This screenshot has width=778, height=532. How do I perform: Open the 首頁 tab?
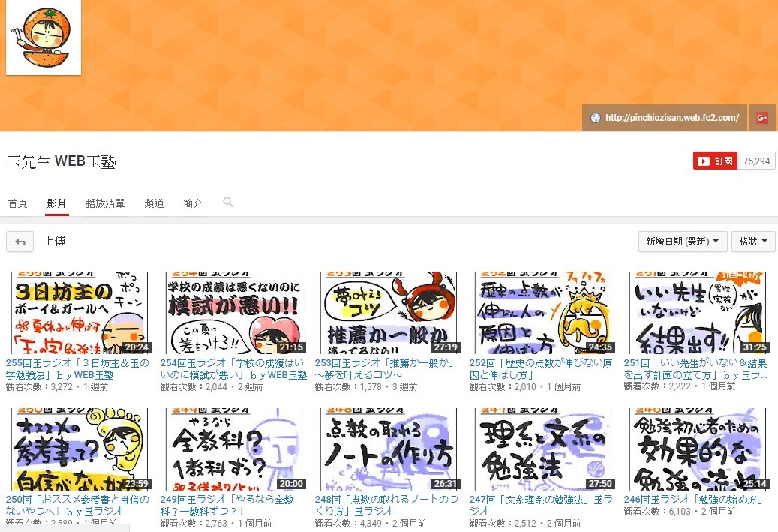pos(17,203)
